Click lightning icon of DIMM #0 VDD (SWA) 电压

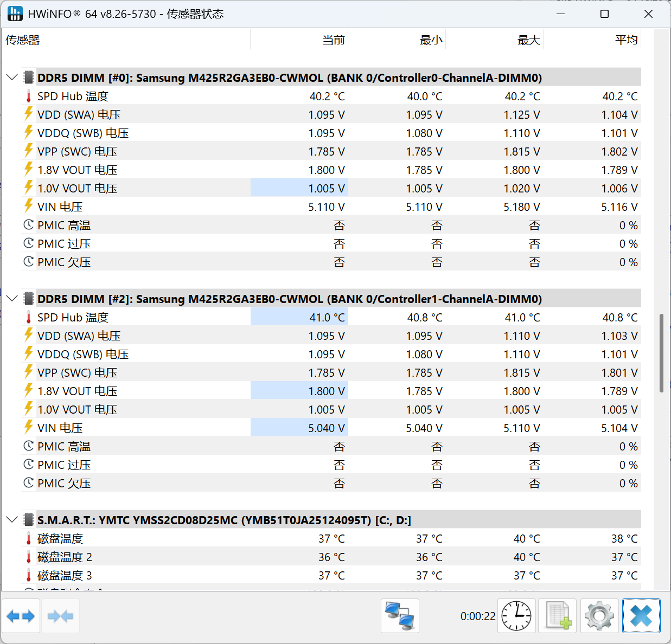(29, 114)
